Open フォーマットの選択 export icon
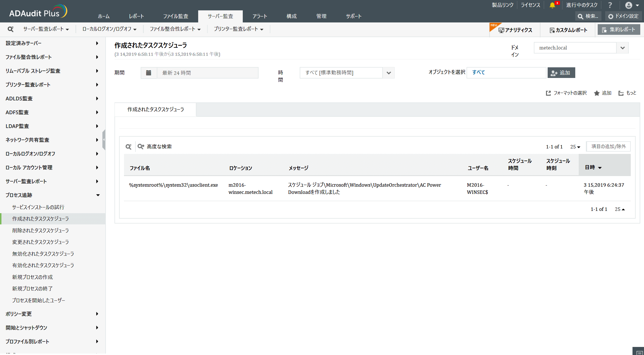This screenshot has width=644, height=355. (548, 93)
